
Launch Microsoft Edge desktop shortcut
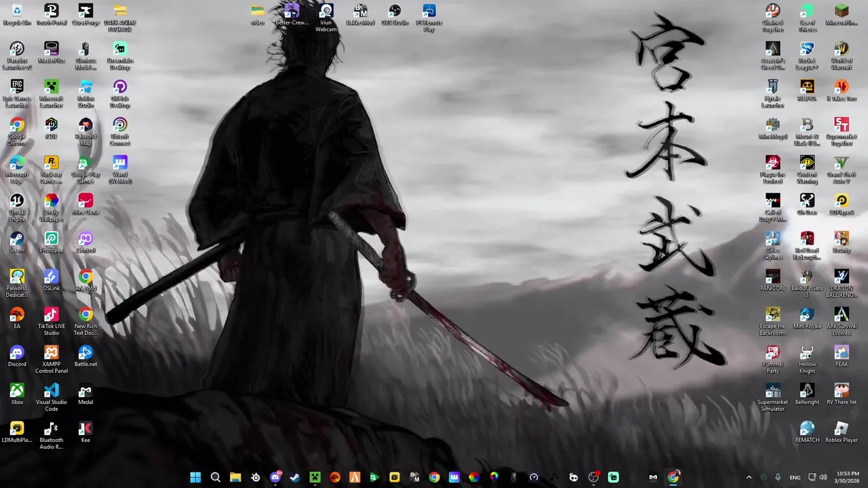pos(17,170)
